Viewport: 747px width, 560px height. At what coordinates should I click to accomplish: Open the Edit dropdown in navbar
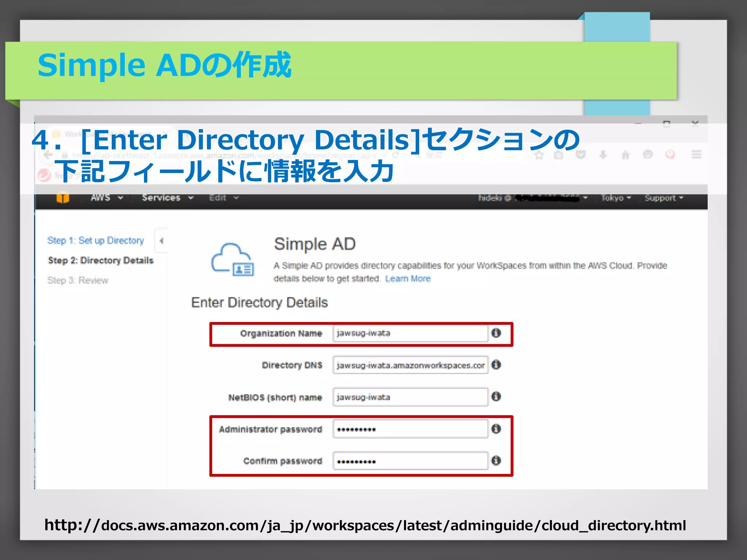click(x=224, y=198)
